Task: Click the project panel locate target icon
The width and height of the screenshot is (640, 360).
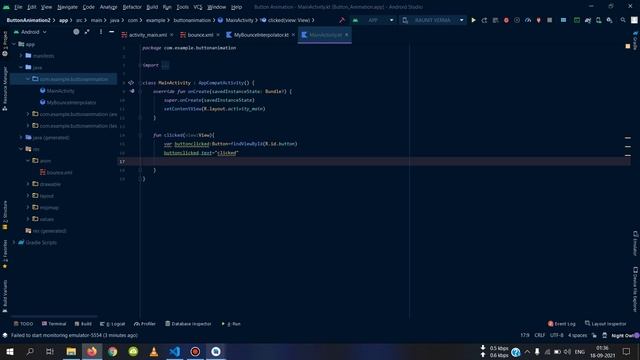Action: click(x=76, y=31)
